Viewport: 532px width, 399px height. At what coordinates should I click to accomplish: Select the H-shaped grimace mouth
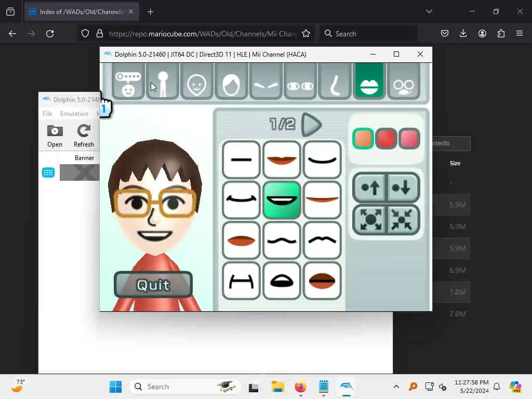click(x=241, y=281)
